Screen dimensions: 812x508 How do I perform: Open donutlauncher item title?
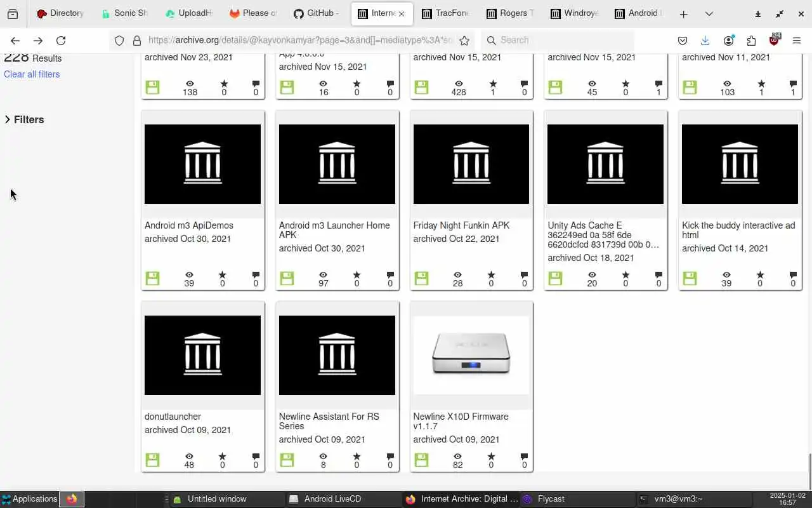pos(173,417)
